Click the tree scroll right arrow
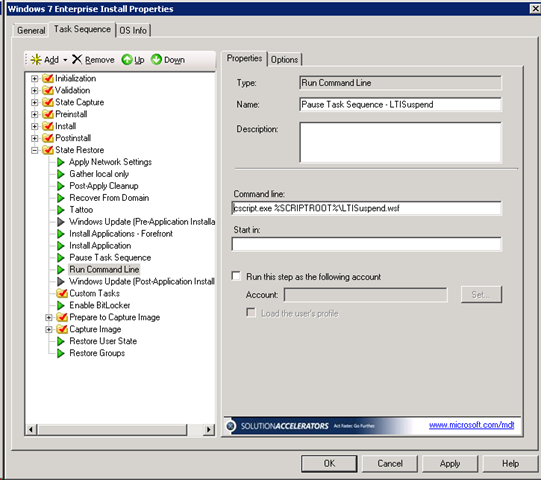 [208, 430]
